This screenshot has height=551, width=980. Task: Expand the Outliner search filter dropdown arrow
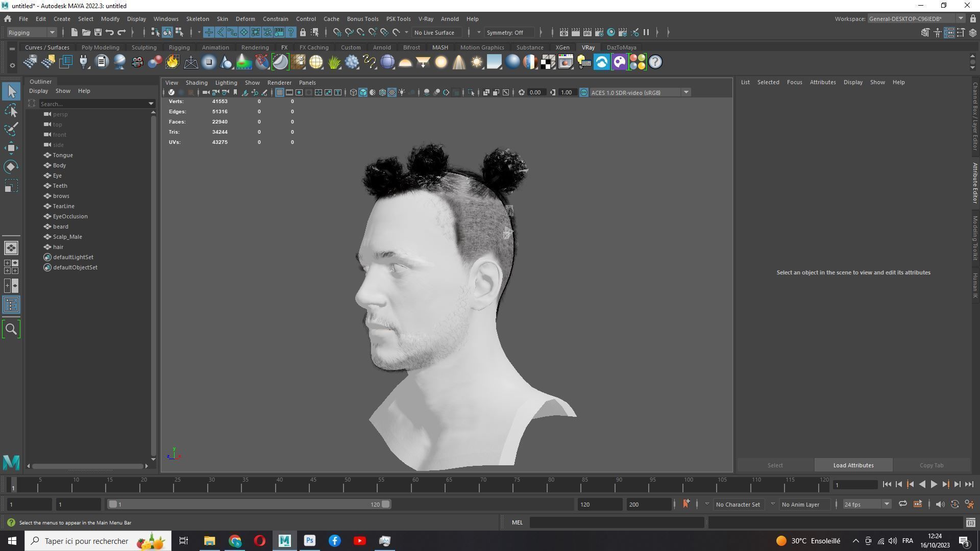151,104
